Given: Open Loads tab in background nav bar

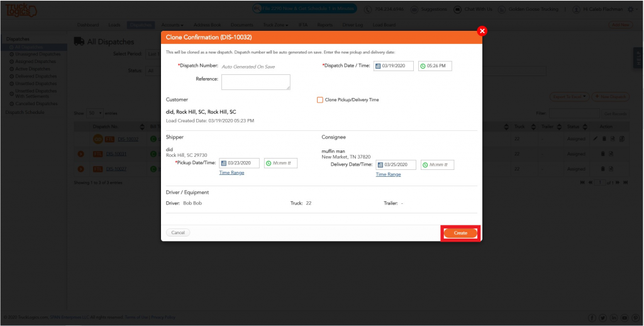Looking at the screenshot, I should point(114,25).
